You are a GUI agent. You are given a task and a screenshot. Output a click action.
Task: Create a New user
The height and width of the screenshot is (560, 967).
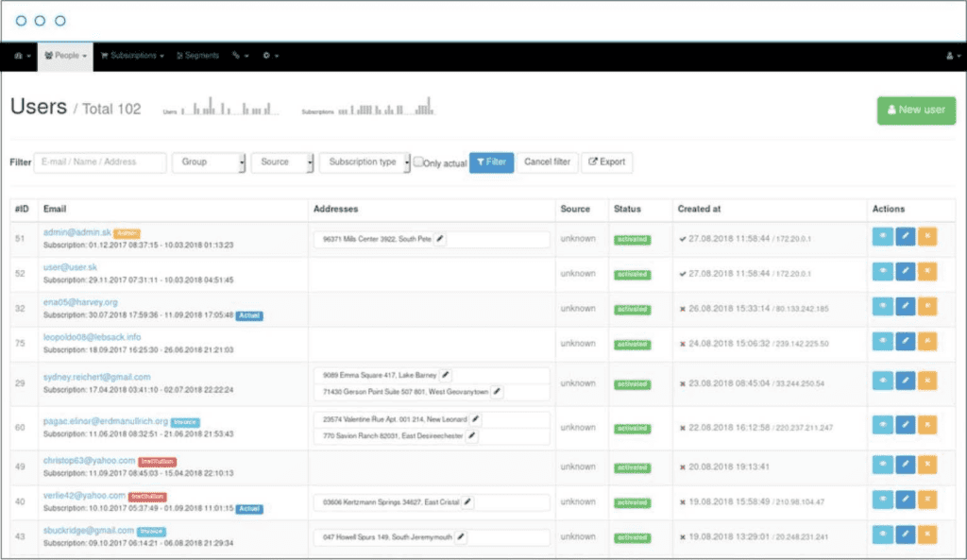[916, 110]
